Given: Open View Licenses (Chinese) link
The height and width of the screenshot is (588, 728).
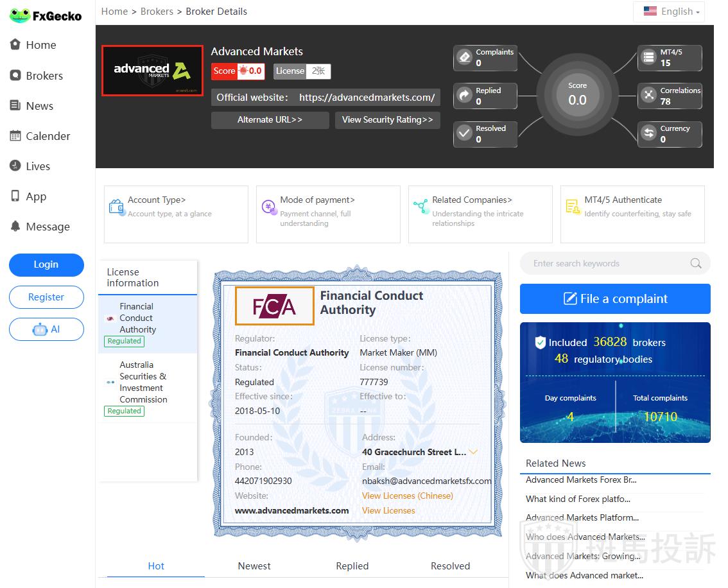Looking at the screenshot, I should [407, 496].
